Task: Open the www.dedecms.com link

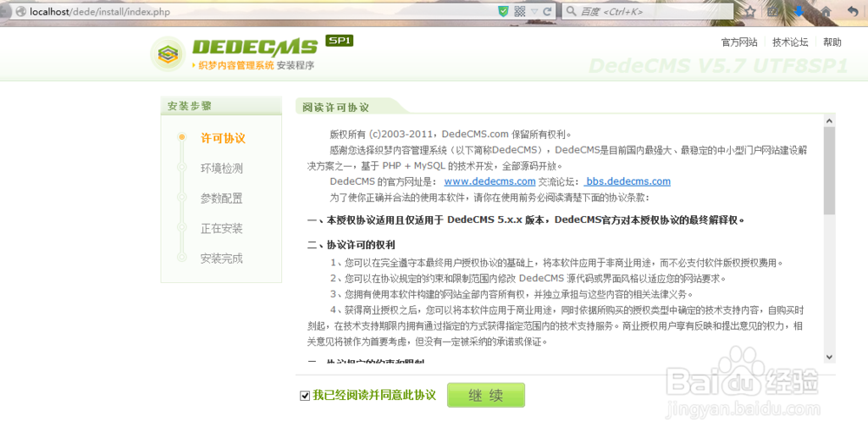Action: [x=490, y=181]
